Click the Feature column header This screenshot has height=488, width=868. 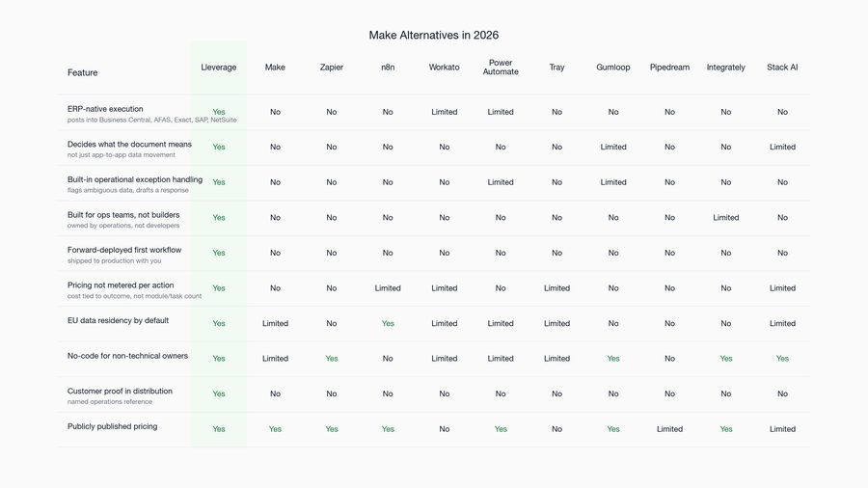[83, 72]
